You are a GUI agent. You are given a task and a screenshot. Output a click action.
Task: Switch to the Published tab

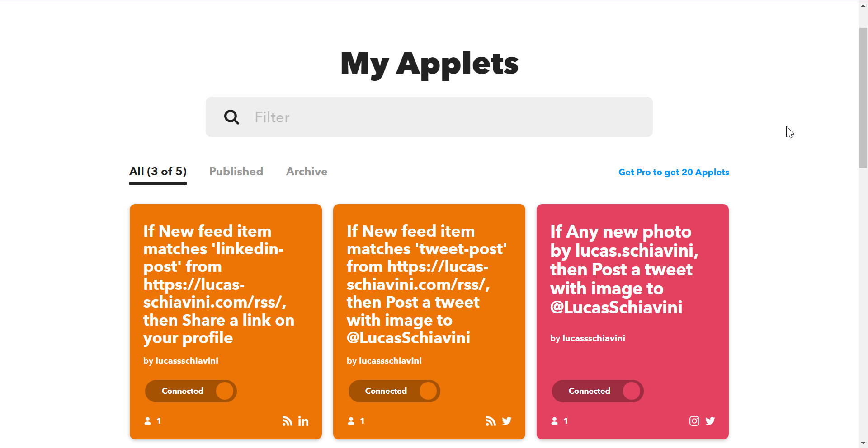pyautogui.click(x=236, y=172)
